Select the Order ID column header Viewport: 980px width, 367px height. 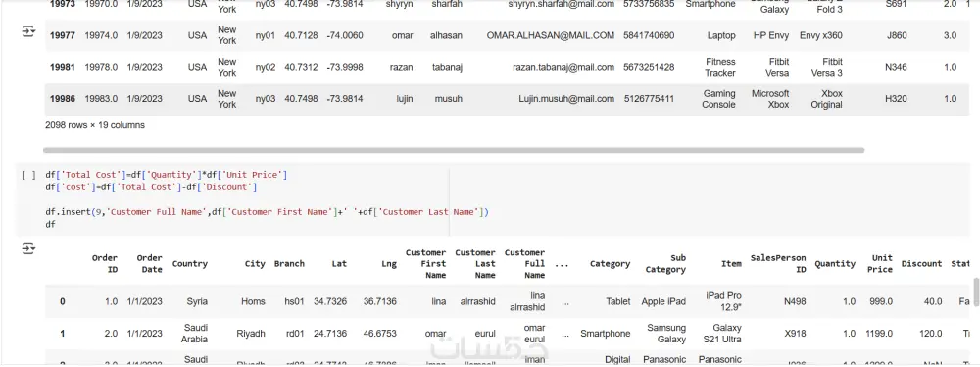coord(105,264)
